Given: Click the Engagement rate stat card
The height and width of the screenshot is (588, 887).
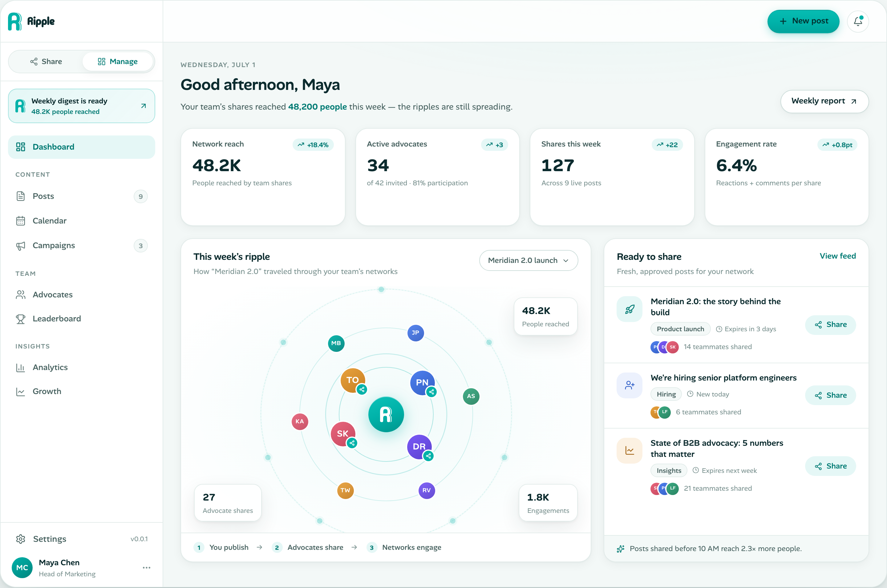Looking at the screenshot, I should point(787,177).
